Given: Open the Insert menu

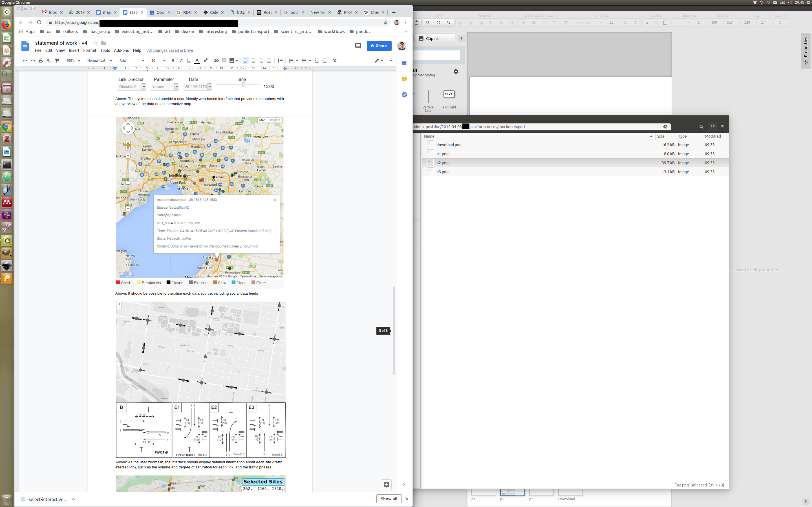Looking at the screenshot, I should point(74,50).
